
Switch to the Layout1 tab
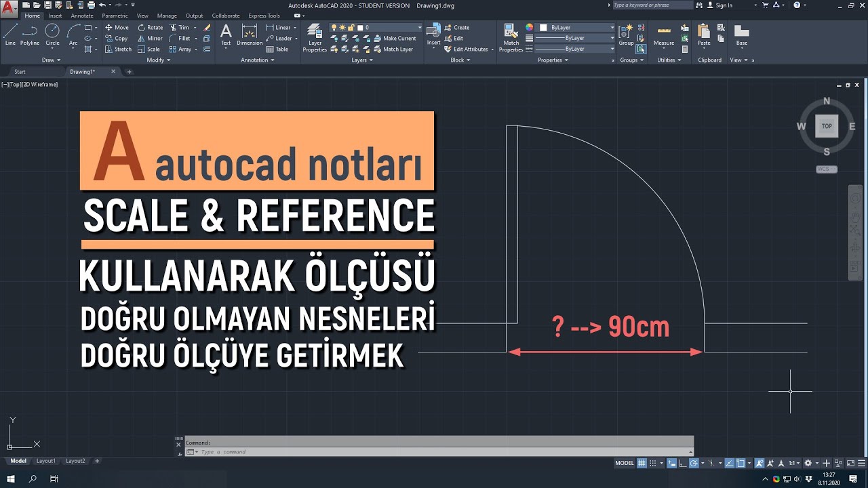tap(45, 461)
